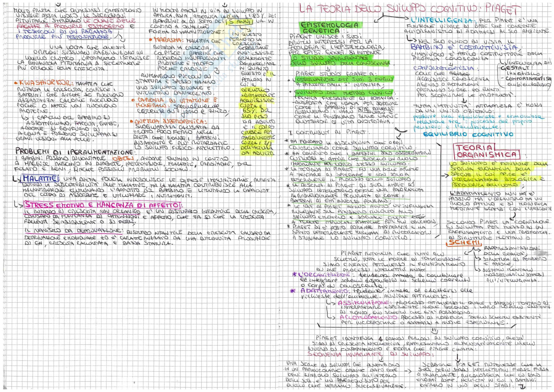Click the orange bullet before Marasma
Screen dimensions: 554x392
click(151, 39)
